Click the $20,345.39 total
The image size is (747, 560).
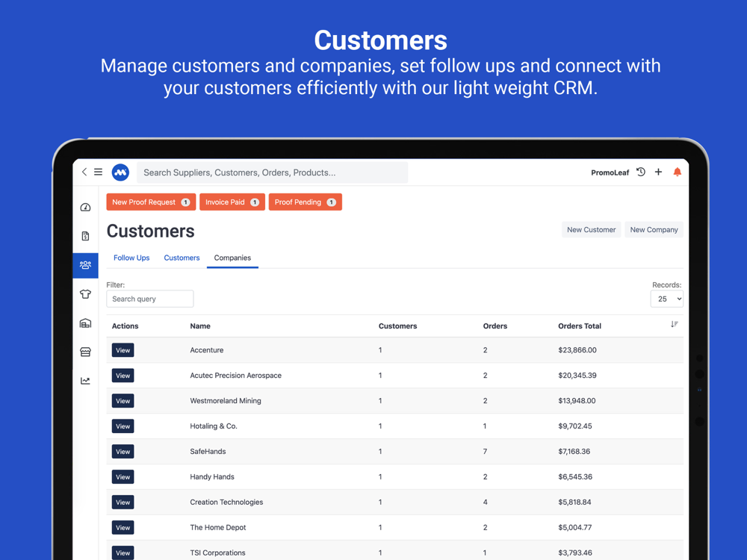pyautogui.click(x=577, y=376)
